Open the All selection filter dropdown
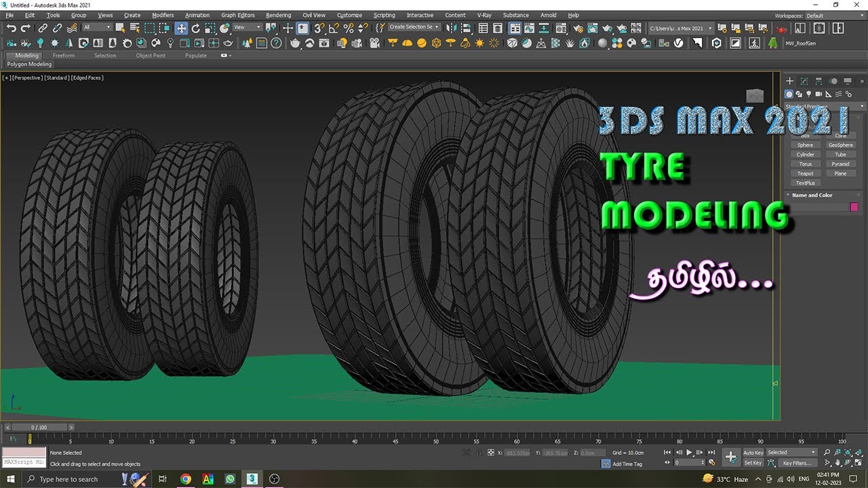868x488 pixels. (97, 27)
